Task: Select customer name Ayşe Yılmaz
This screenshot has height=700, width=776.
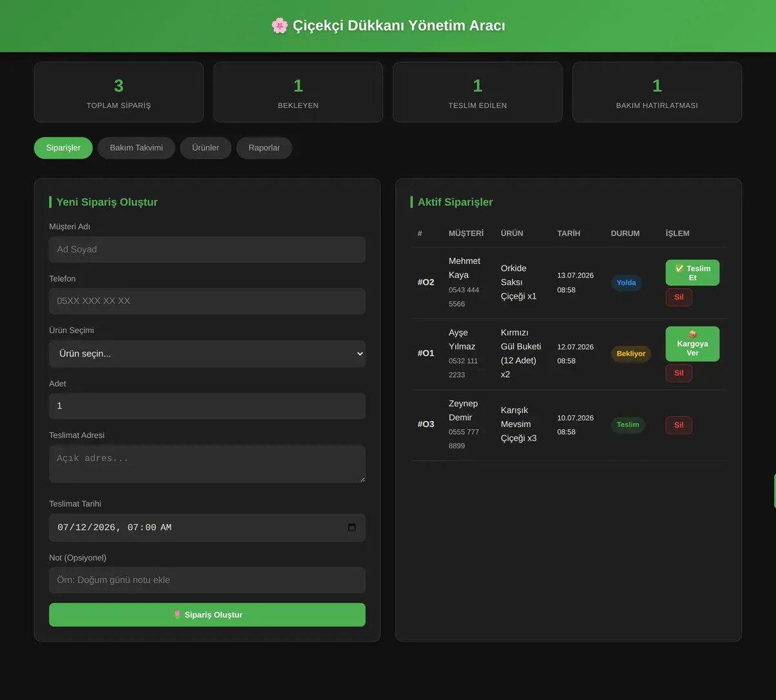Action: (x=462, y=340)
